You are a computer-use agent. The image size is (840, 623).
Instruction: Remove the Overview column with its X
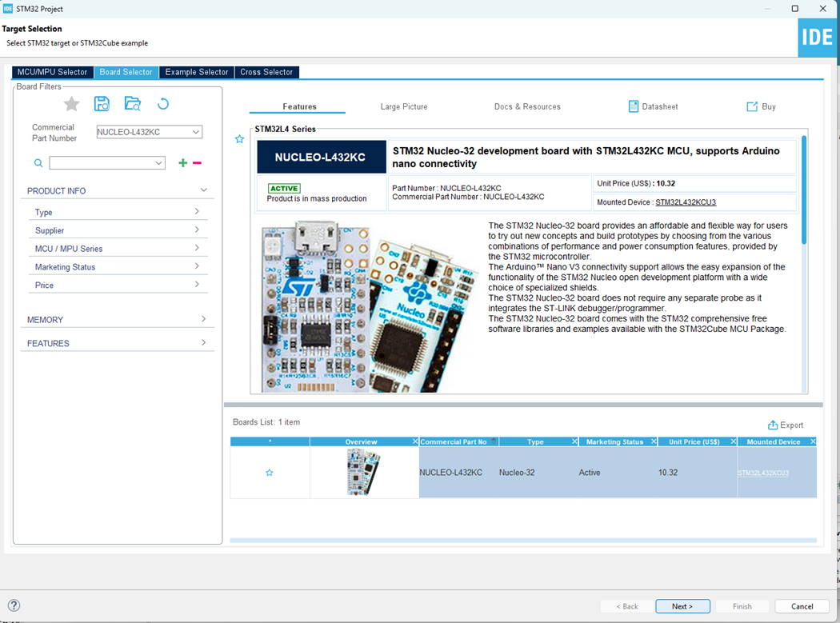(415, 441)
